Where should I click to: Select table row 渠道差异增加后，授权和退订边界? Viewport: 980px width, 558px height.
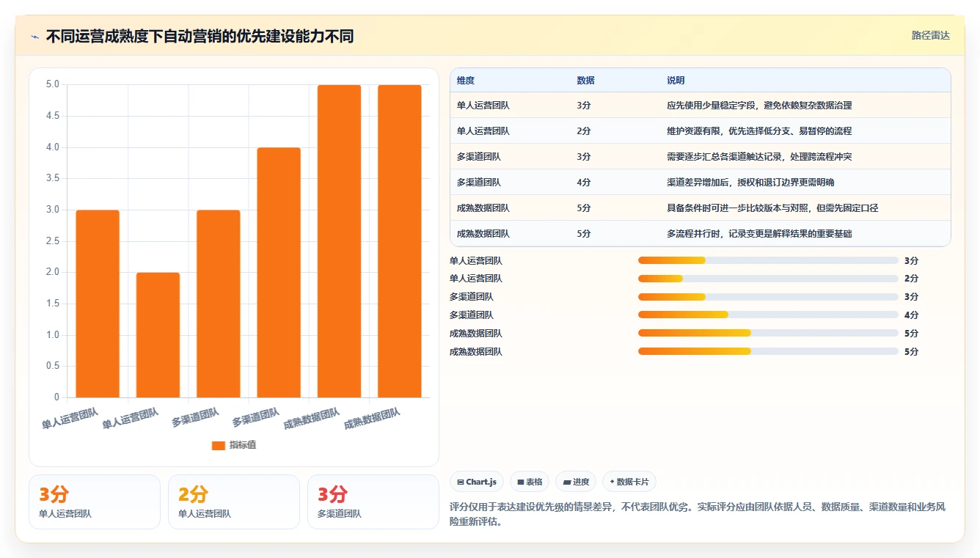point(700,183)
